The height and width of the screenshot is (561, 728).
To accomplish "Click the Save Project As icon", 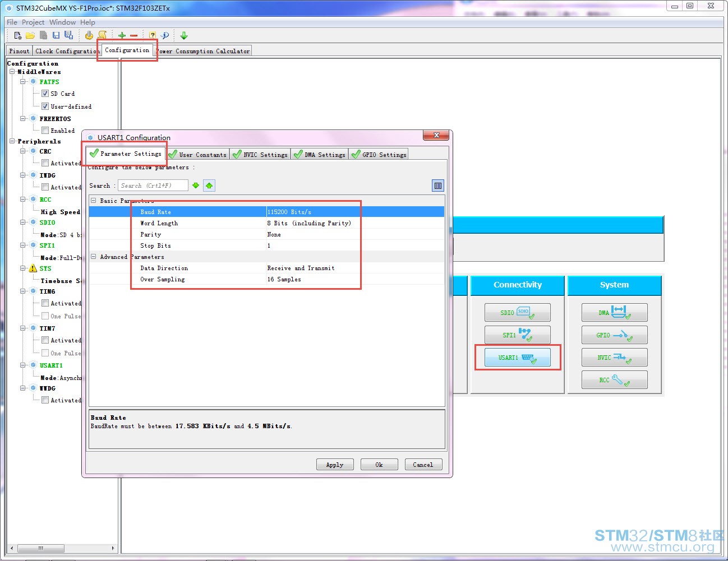I will pos(68,35).
